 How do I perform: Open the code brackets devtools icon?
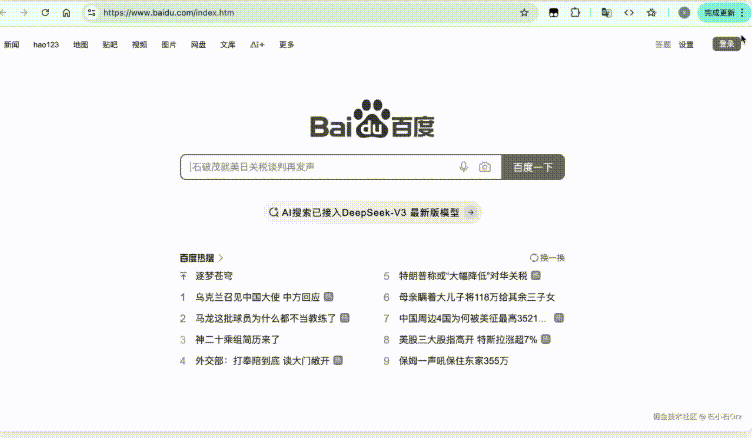click(x=629, y=12)
